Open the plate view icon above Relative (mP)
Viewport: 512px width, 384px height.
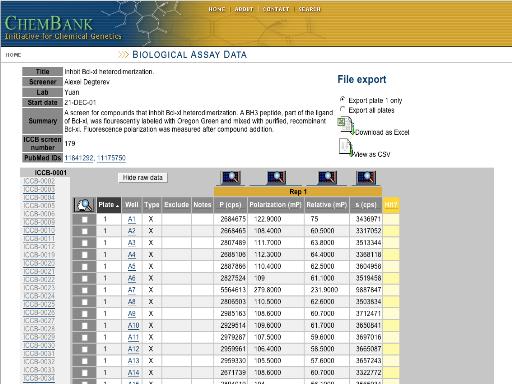click(x=327, y=178)
